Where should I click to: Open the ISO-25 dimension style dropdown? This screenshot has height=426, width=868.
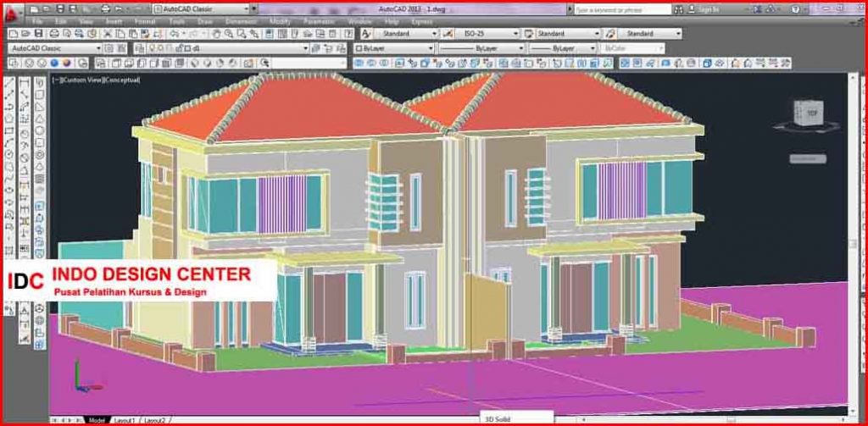click(x=516, y=34)
